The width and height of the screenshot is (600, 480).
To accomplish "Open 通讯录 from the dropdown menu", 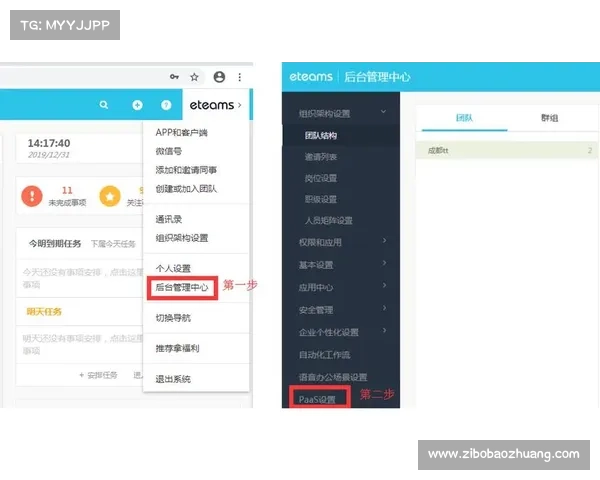I will click(x=169, y=219).
